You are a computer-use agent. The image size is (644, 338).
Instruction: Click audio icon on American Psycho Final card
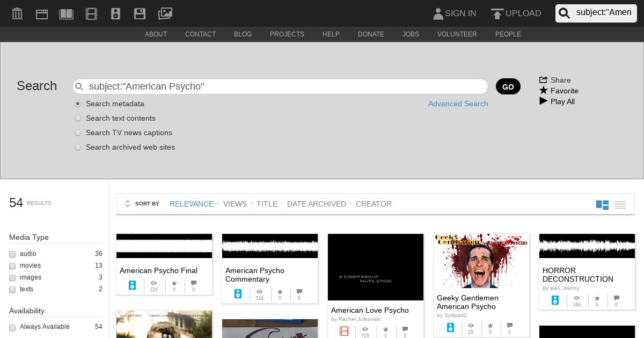click(x=133, y=285)
